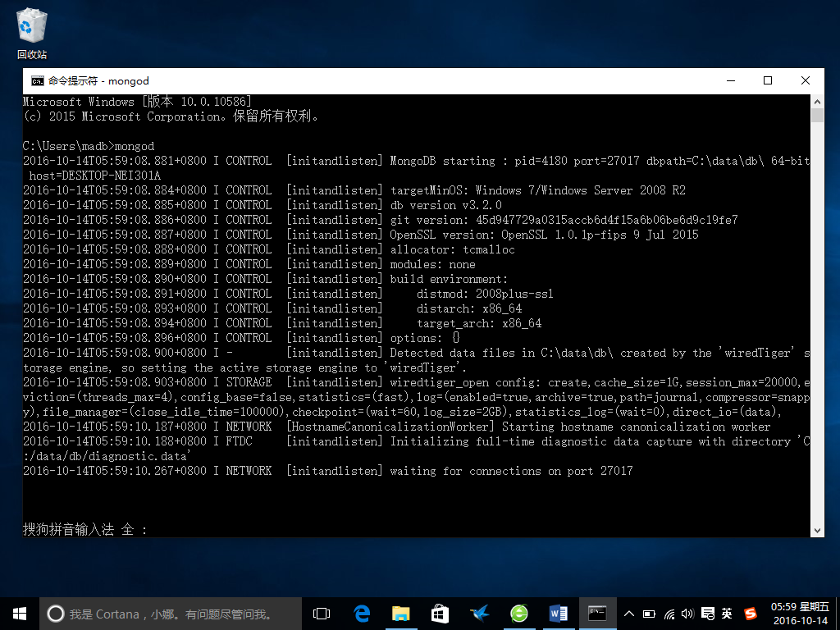Click the 'git version' hash line
Screen dimensions: 840x630
564,220
